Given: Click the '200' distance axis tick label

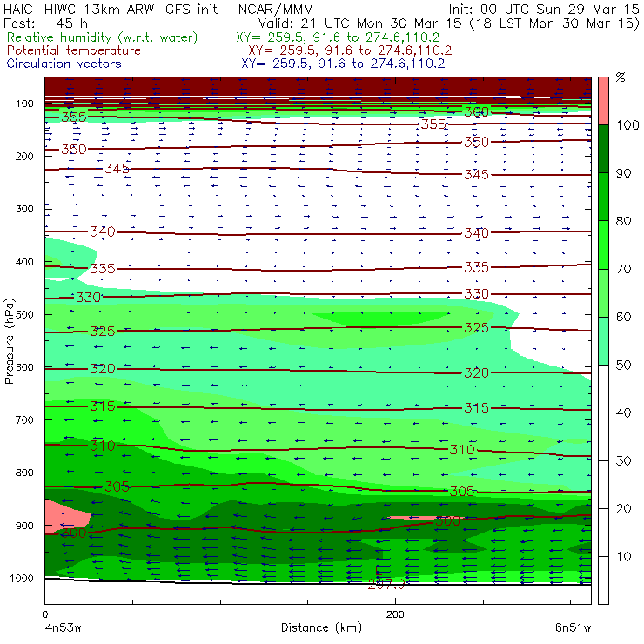Looking at the screenshot, I should point(395,614).
